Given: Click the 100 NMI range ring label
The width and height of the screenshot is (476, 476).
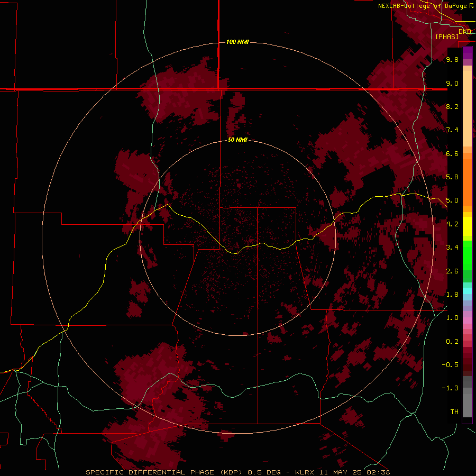Looking at the screenshot, I should 237,42.
